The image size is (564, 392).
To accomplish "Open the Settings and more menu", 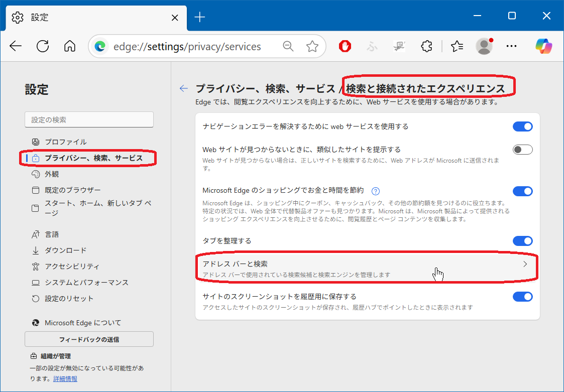I will click(511, 47).
